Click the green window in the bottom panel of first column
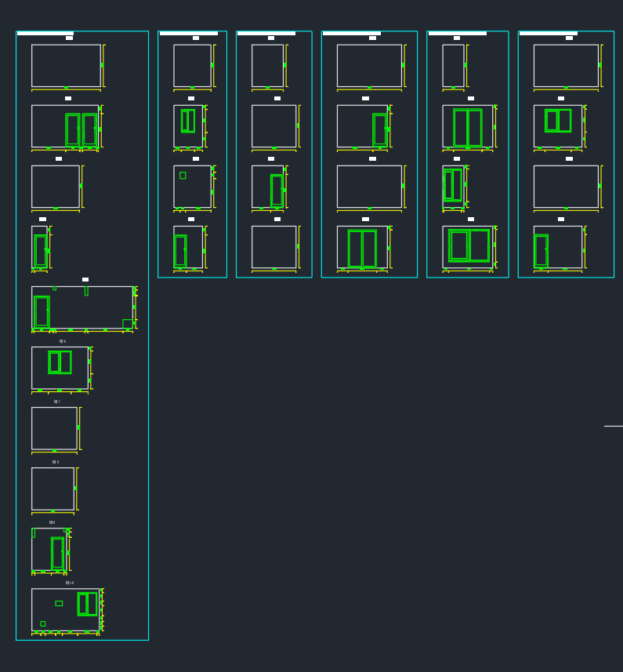 coord(87,604)
